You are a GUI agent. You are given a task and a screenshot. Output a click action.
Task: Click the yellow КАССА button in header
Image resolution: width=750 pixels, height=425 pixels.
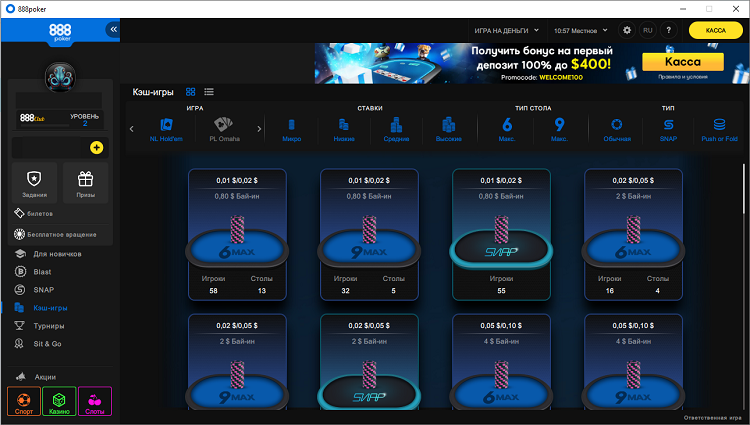pos(715,31)
